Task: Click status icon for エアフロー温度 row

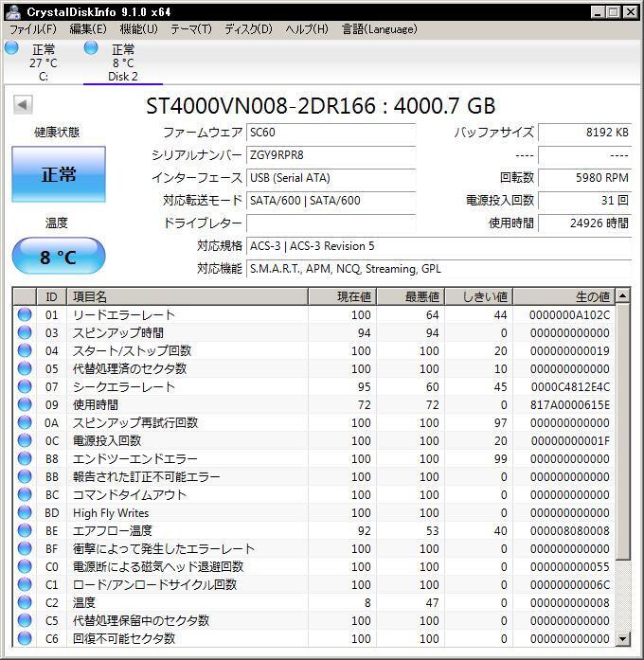Action: tap(25, 530)
